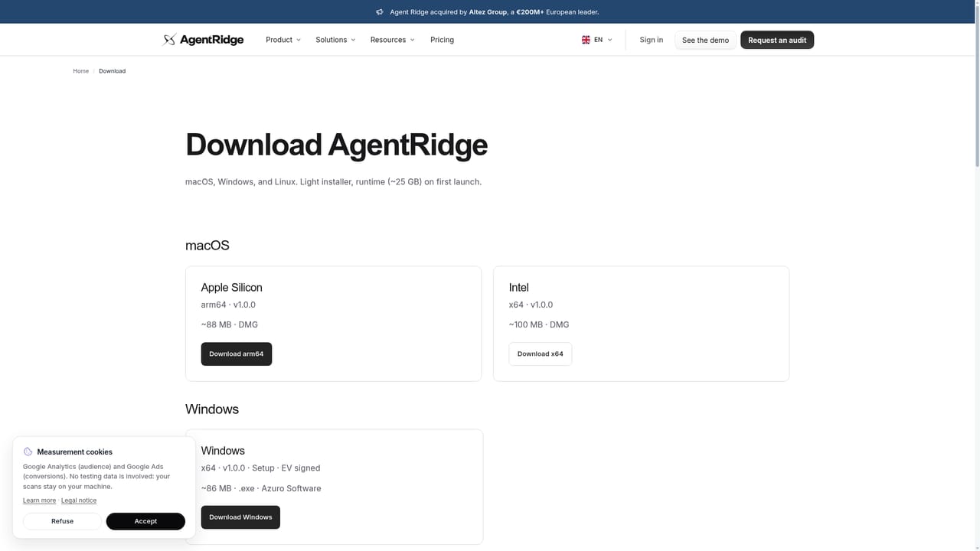Click the 'arm64 · v1.0.0' text
The width and height of the screenshot is (980, 551).
(228, 305)
